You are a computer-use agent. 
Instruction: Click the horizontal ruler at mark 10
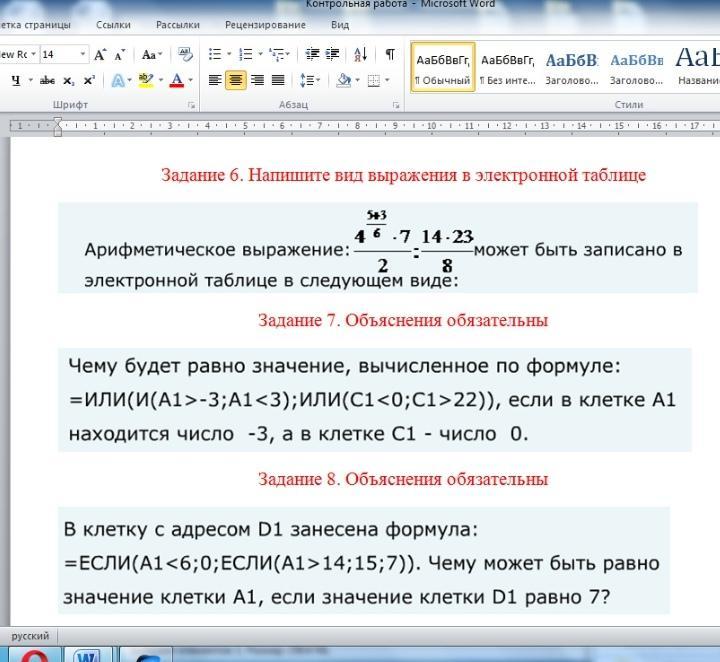(432, 126)
